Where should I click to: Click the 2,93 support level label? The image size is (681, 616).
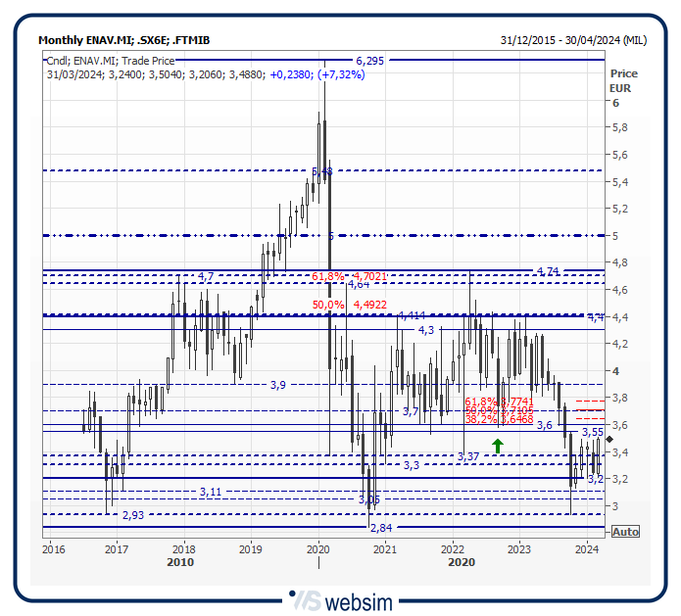point(133,515)
